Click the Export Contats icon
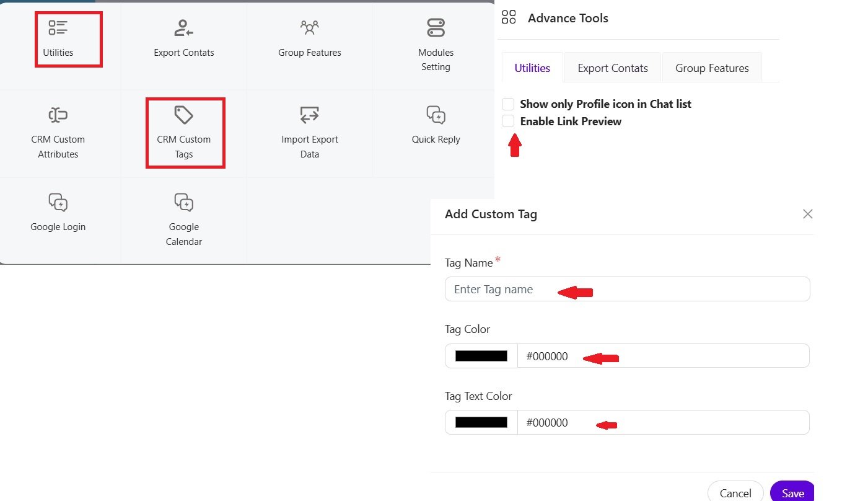Screen dimensions: 868x501 pos(183,28)
